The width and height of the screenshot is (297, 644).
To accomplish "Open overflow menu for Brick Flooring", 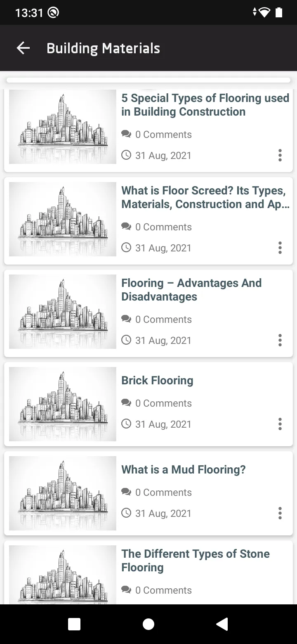I will [x=280, y=424].
